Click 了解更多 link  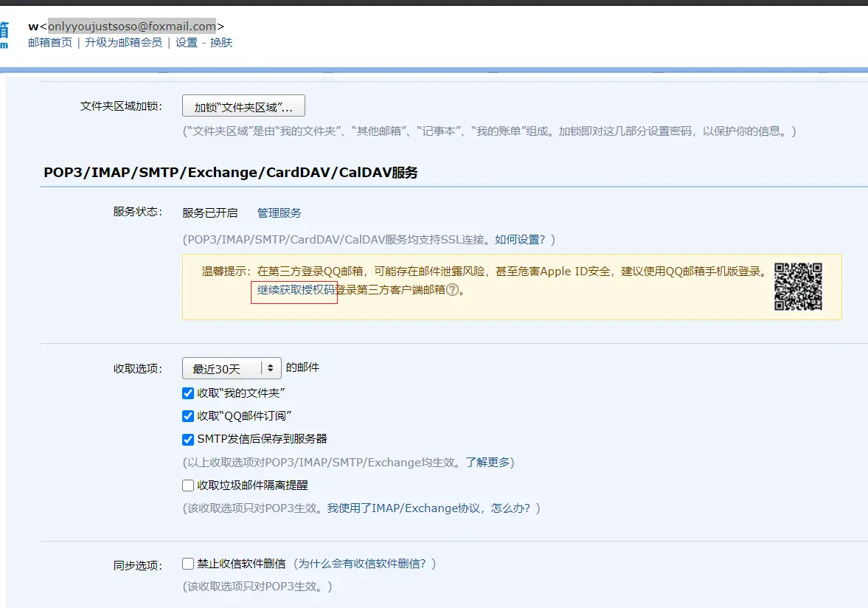[487, 463]
